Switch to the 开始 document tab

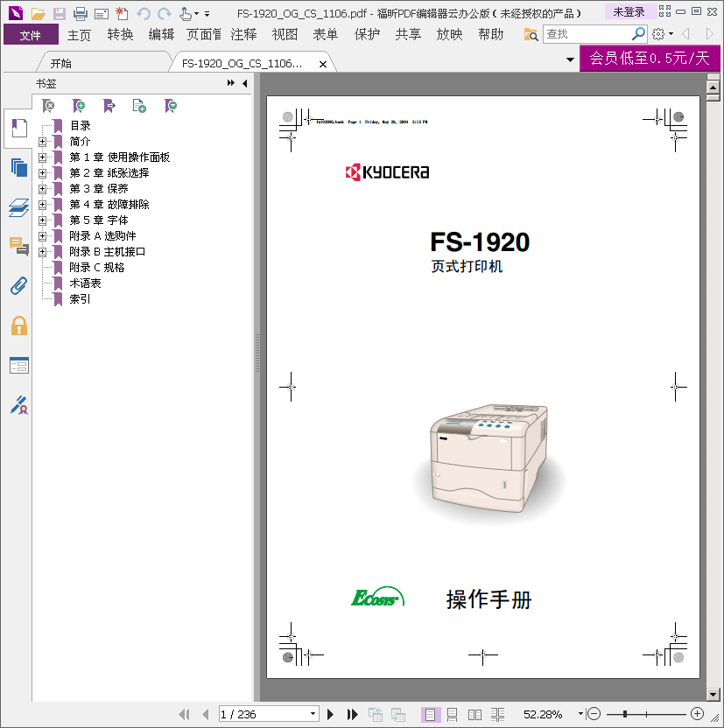pyautogui.click(x=60, y=64)
